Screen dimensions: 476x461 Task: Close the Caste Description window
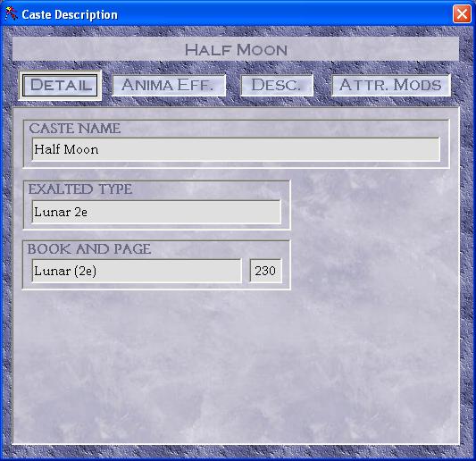462,14
